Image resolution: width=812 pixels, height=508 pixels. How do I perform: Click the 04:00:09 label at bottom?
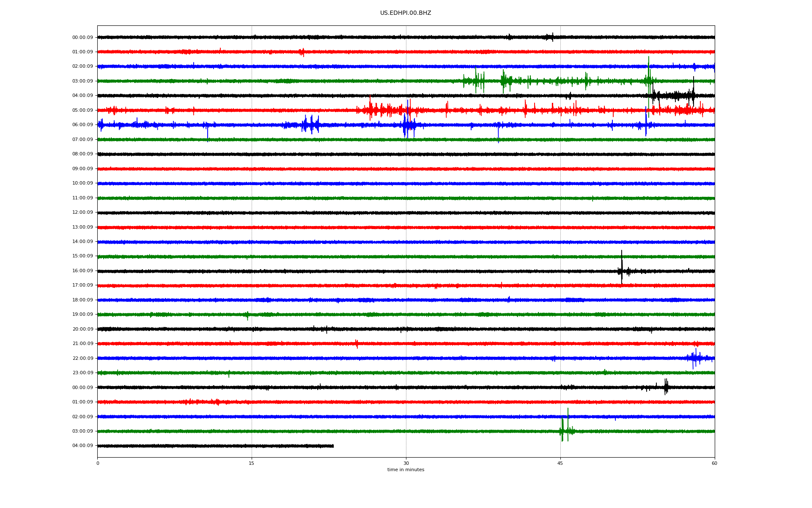(x=82, y=446)
